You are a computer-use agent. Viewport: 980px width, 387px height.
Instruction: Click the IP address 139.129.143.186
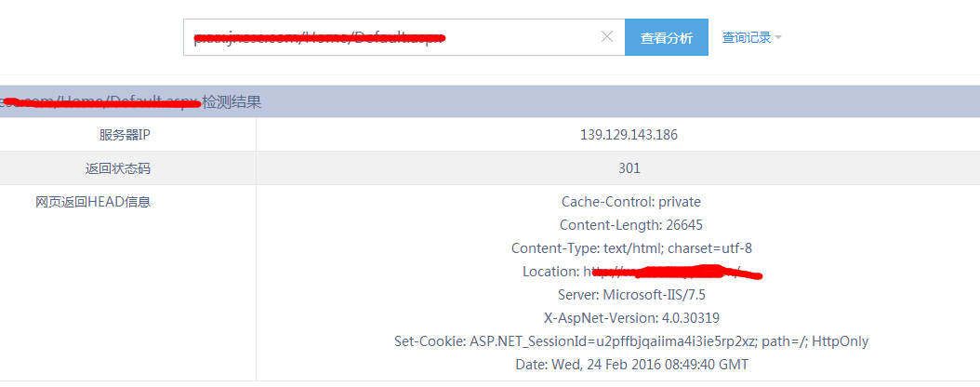click(x=629, y=135)
